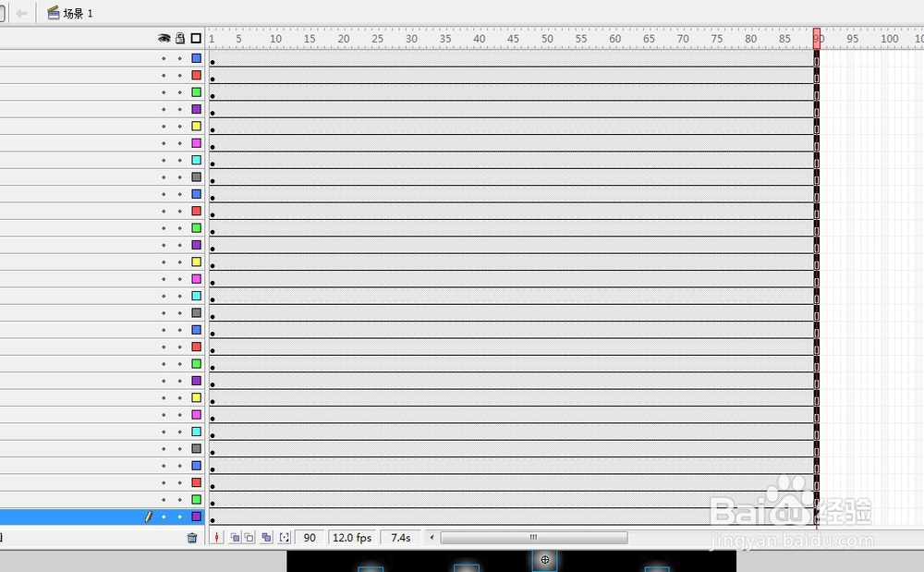Screen dimensions: 924x572
Task: Click the crosshair registration point on stage
Action: tap(545, 560)
